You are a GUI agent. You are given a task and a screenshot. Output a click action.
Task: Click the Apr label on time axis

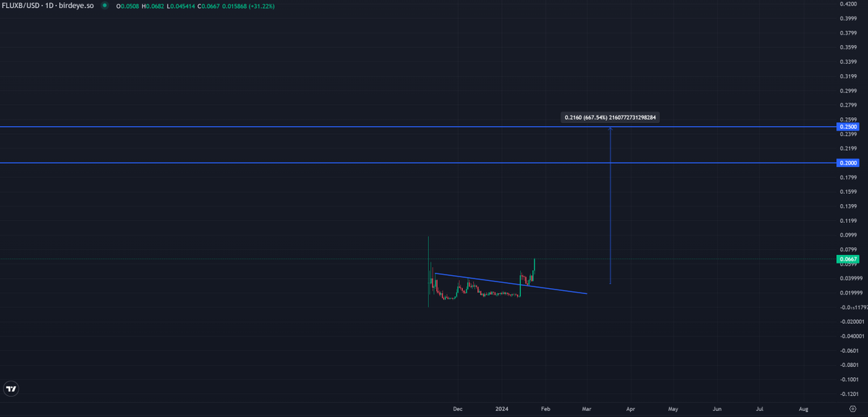coord(631,409)
